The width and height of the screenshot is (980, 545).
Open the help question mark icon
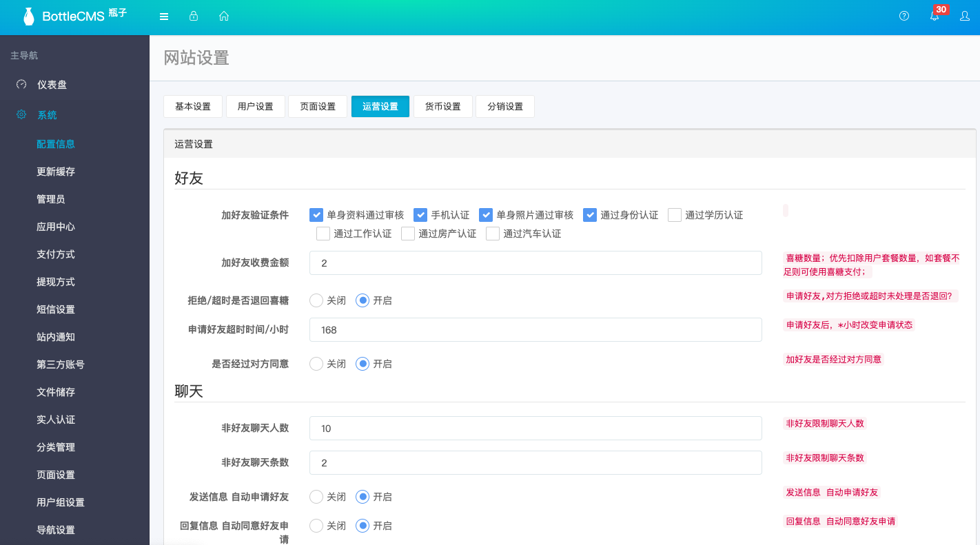coord(904,16)
